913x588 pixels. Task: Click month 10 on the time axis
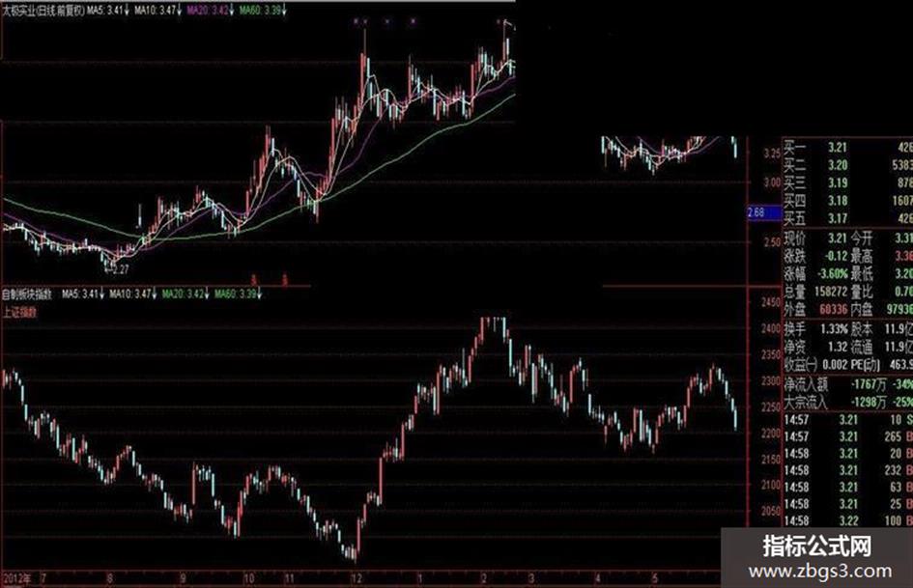(249, 579)
